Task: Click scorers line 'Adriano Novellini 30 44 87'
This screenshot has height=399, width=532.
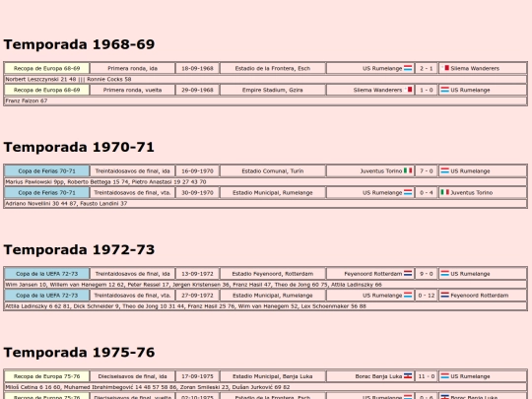Action: click(265, 204)
